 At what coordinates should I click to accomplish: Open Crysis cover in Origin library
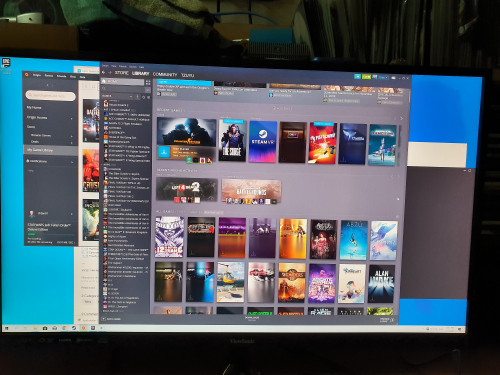(91, 171)
